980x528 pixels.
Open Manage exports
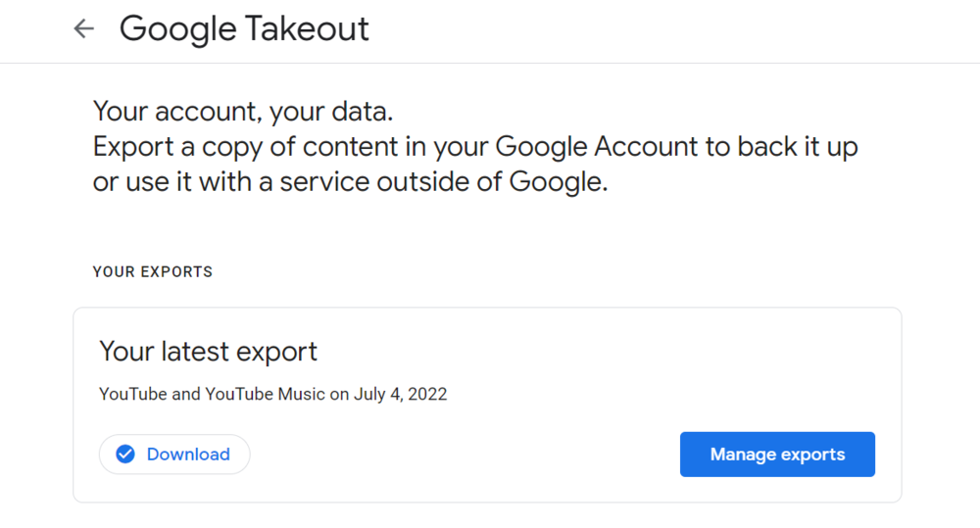pos(777,455)
